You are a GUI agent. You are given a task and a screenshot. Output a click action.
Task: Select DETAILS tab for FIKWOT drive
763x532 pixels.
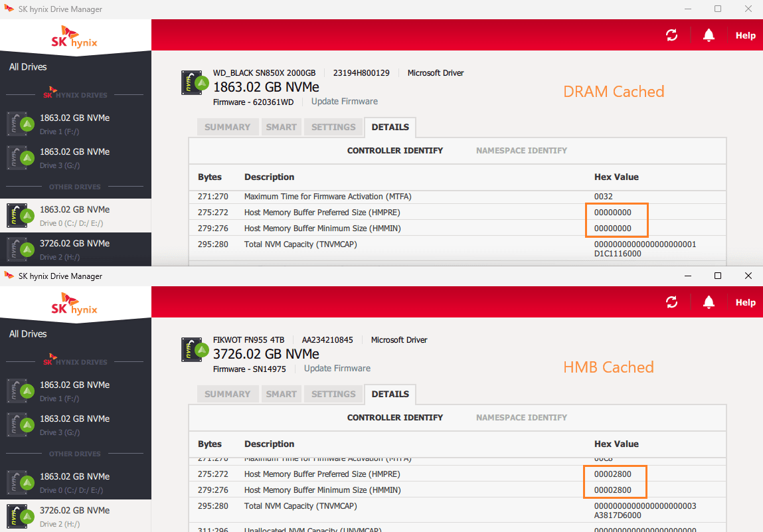click(390, 395)
